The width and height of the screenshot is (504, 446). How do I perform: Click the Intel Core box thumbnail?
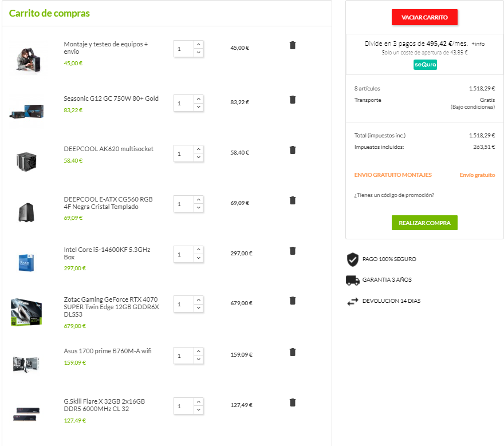tap(26, 263)
